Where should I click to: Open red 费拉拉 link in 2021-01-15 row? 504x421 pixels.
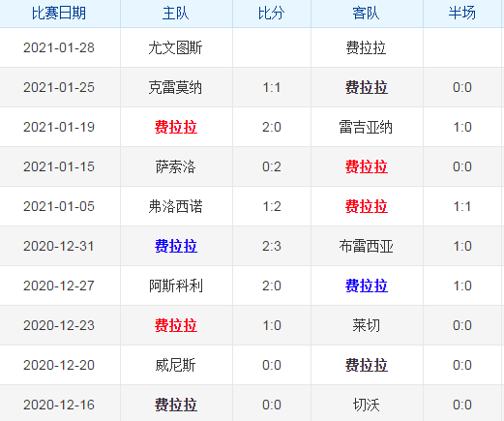pyautogui.click(x=367, y=166)
